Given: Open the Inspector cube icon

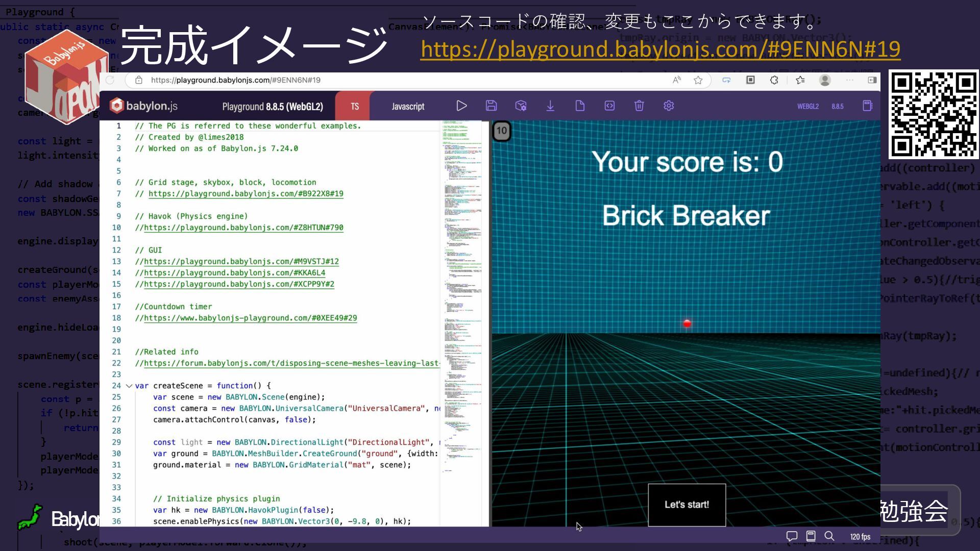Looking at the screenshot, I should (521, 106).
